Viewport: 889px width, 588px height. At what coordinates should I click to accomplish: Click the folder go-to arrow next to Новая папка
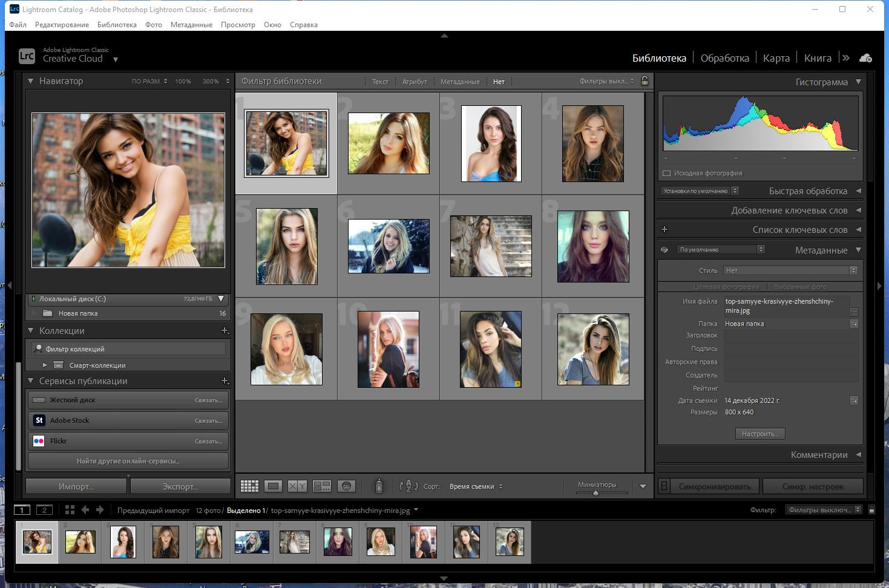854,324
